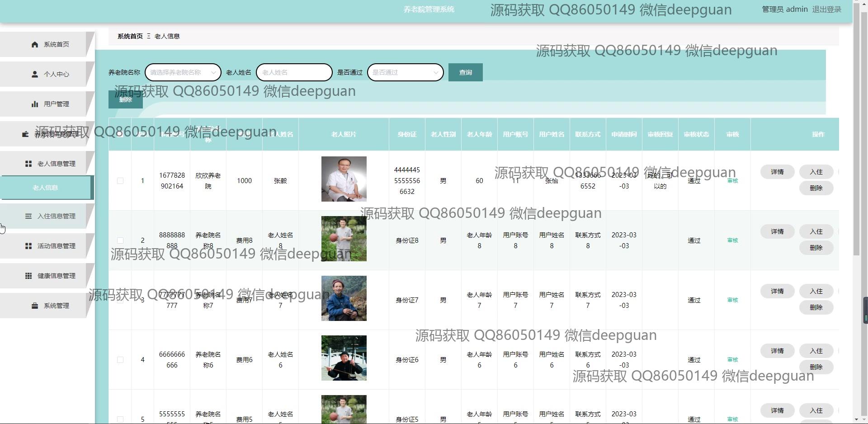Tick the checkbox for row 1

(x=120, y=181)
